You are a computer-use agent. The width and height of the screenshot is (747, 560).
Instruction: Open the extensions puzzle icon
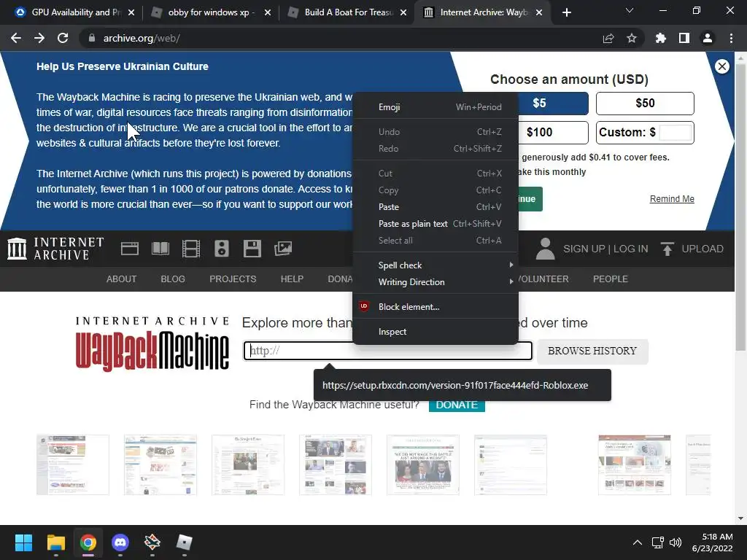click(x=661, y=38)
